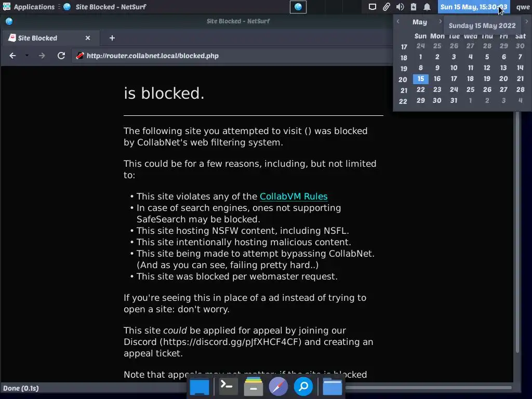This screenshot has width=532, height=399.
Task: Open the qwe user menu
Action: click(x=523, y=7)
